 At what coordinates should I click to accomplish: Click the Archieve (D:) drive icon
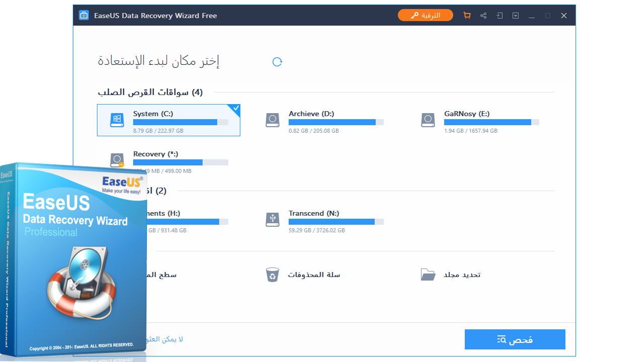pyautogui.click(x=273, y=120)
